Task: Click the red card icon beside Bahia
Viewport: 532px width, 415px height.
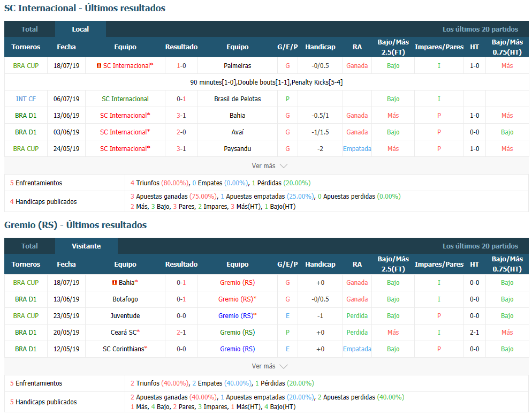Action: pyautogui.click(x=115, y=283)
